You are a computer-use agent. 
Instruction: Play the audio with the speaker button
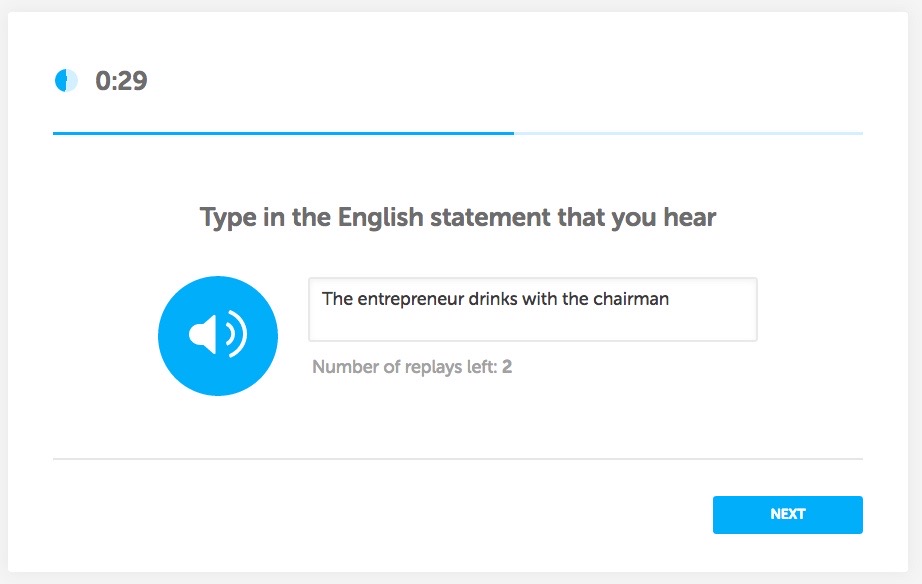pyautogui.click(x=217, y=335)
